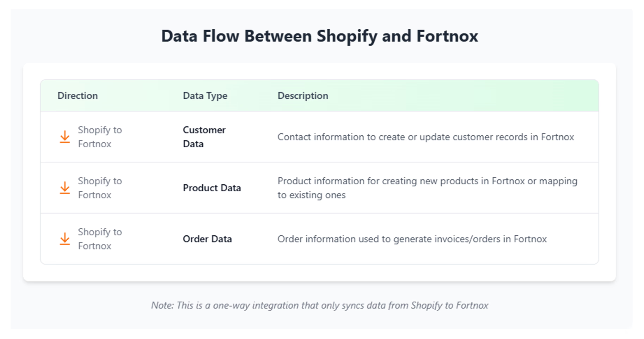Select the Product Data label

click(211, 188)
